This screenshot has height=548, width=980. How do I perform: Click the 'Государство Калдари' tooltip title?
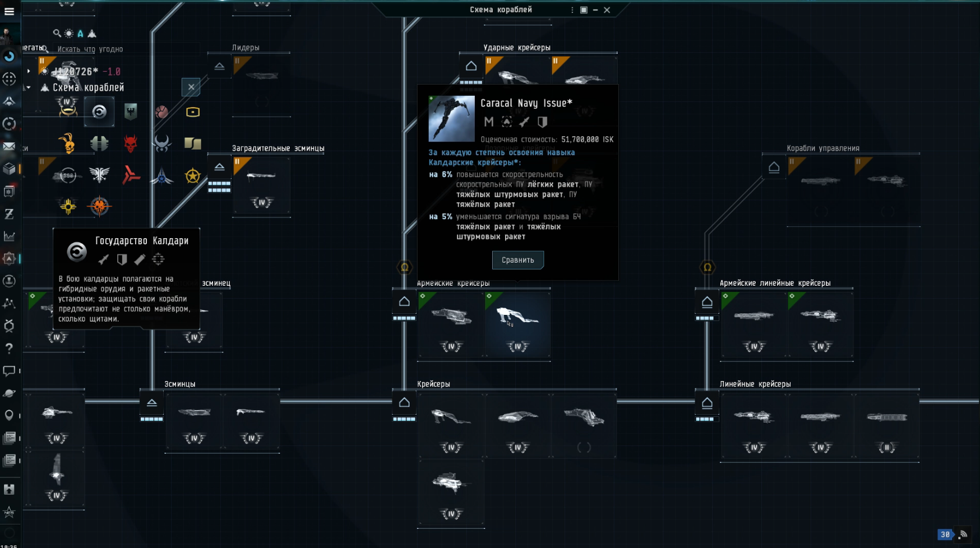click(142, 241)
